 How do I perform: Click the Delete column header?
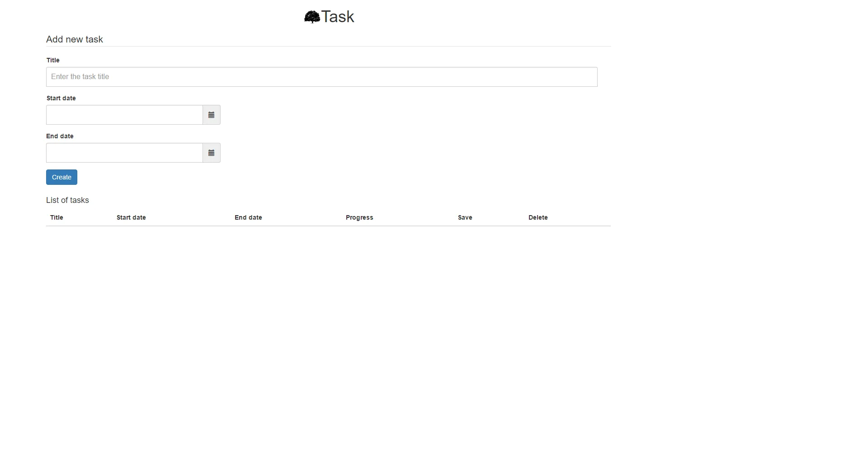(x=538, y=217)
